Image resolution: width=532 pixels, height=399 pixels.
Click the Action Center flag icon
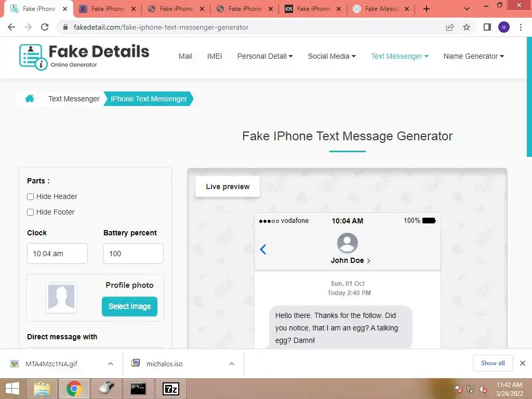click(x=458, y=389)
